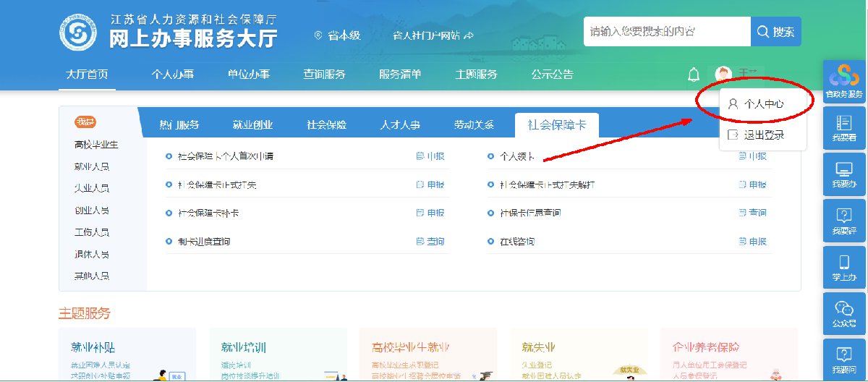The width and height of the screenshot is (868, 382).
Task: Open 制卡进度查询 service
Action: 204,241
